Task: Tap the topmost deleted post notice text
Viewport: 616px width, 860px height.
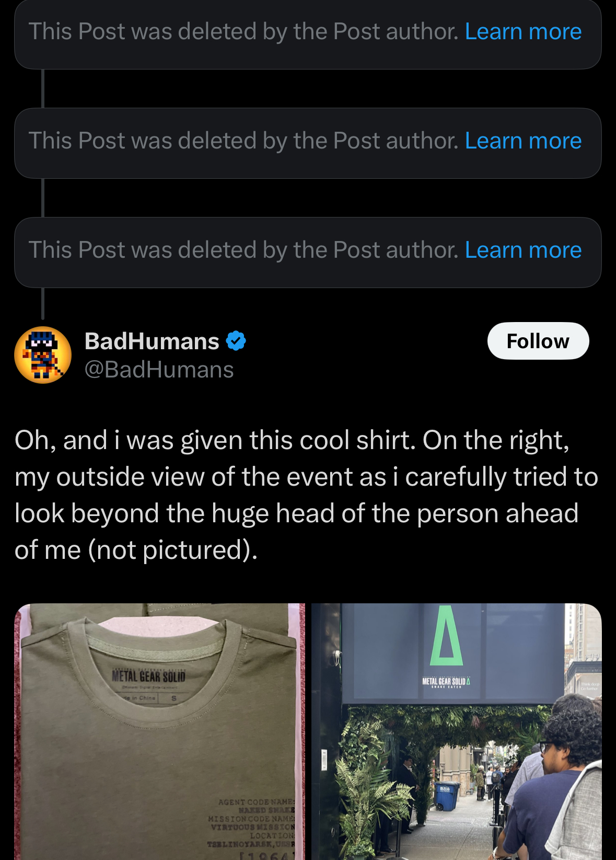Action: [x=243, y=31]
